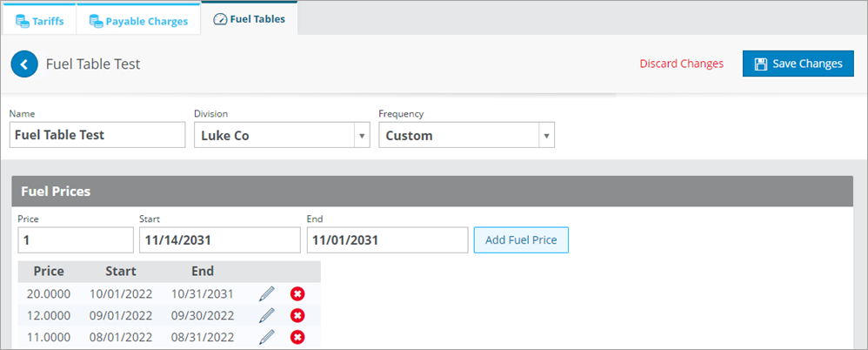Open the Division dropdown arrow
Screen dimensions: 868x350
pos(362,135)
